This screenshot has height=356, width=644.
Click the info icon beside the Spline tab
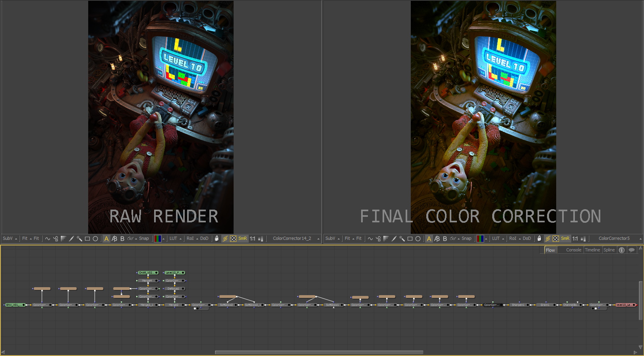click(x=622, y=250)
